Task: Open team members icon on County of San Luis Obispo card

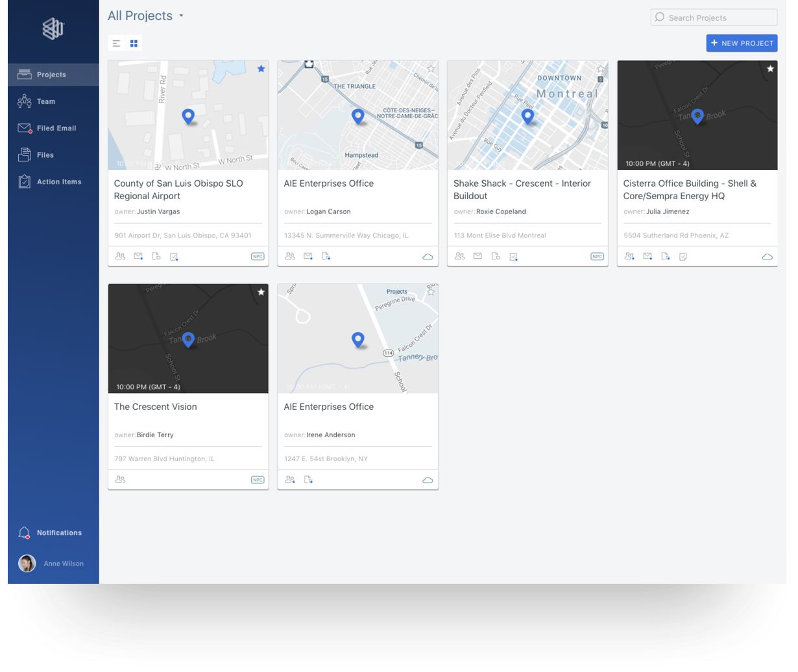Action: pos(120,256)
